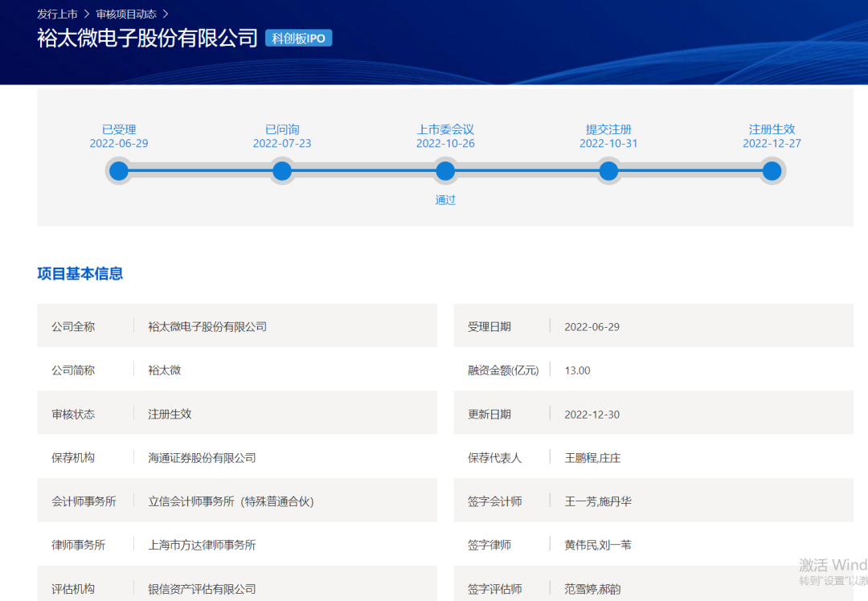
Task: Select the 上市委会议 timeline circle node
Action: 445,171
